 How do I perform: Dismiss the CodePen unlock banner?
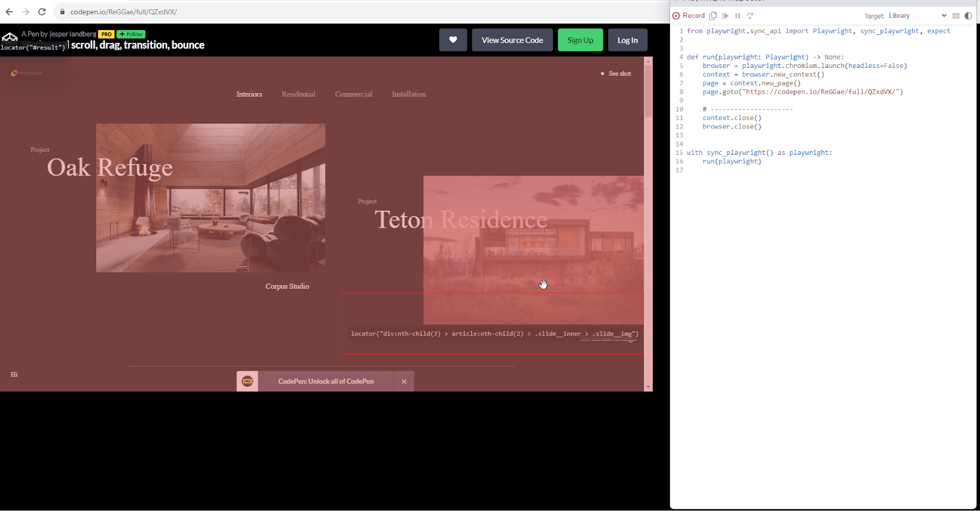(404, 381)
